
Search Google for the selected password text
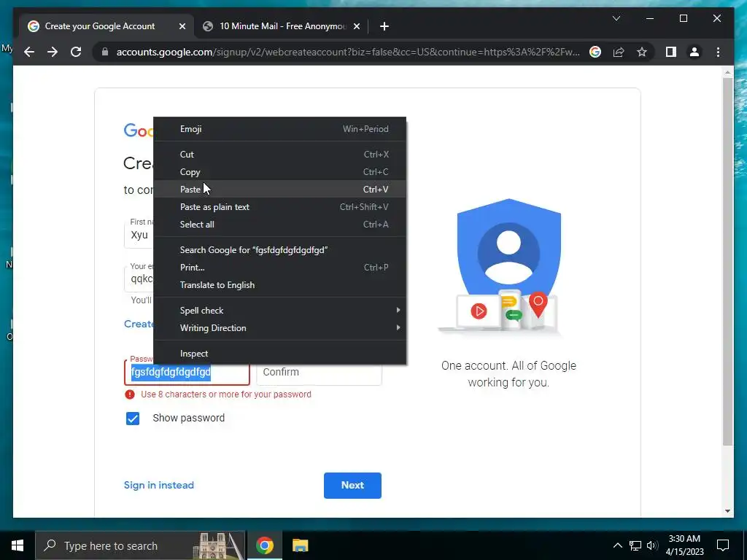(279, 250)
